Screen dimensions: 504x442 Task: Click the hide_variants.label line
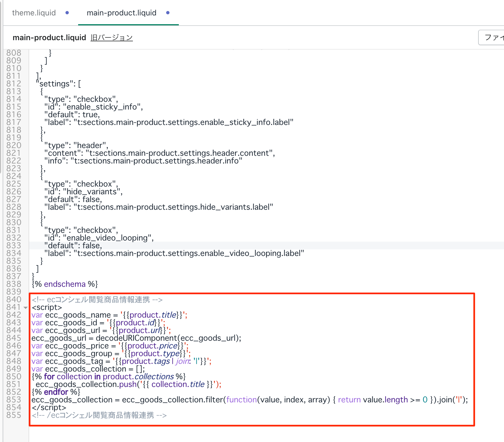pyautogui.click(x=159, y=207)
